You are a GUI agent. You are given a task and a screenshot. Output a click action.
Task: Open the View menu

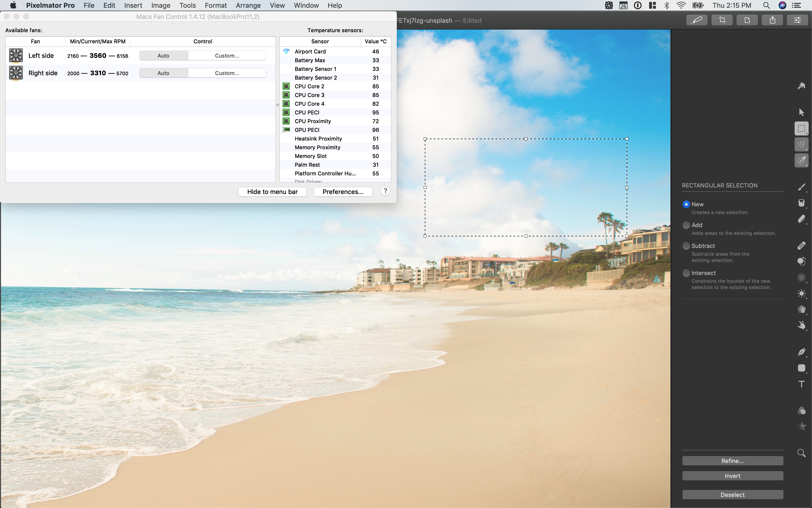click(x=277, y=5)
